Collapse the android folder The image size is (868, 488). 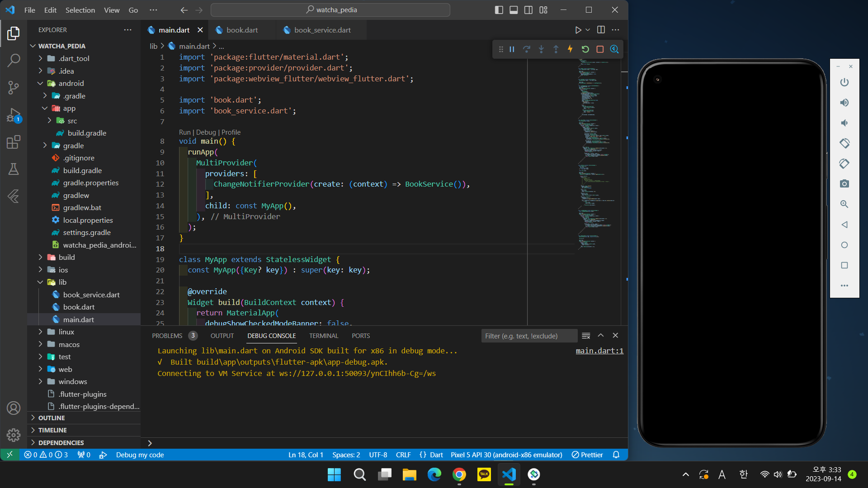pos(84,83)
